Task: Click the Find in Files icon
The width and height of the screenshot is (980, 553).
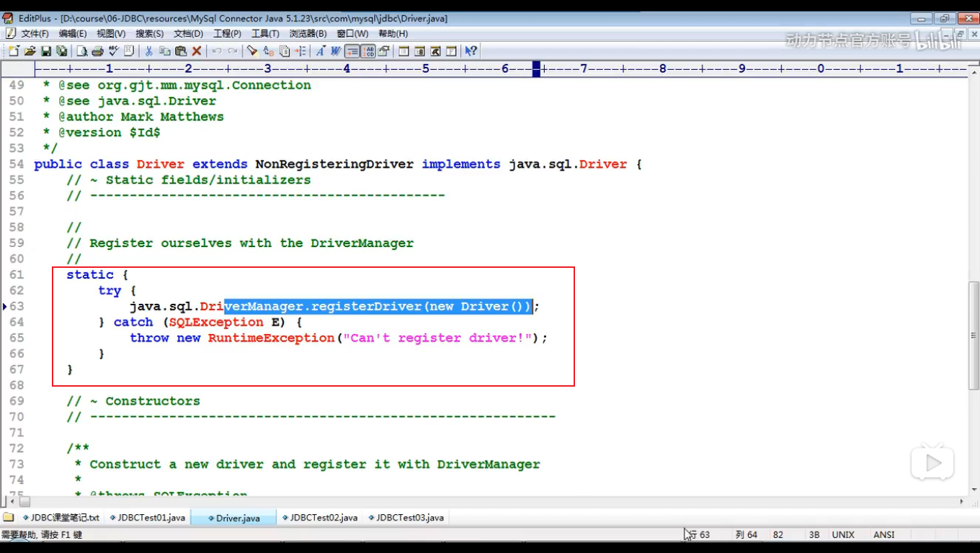Action: (285, 51)
